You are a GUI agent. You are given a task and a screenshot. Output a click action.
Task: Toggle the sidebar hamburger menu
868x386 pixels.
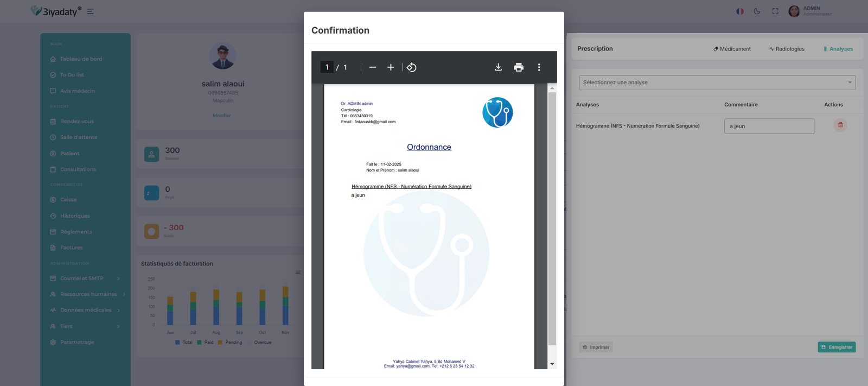point(91,11)
